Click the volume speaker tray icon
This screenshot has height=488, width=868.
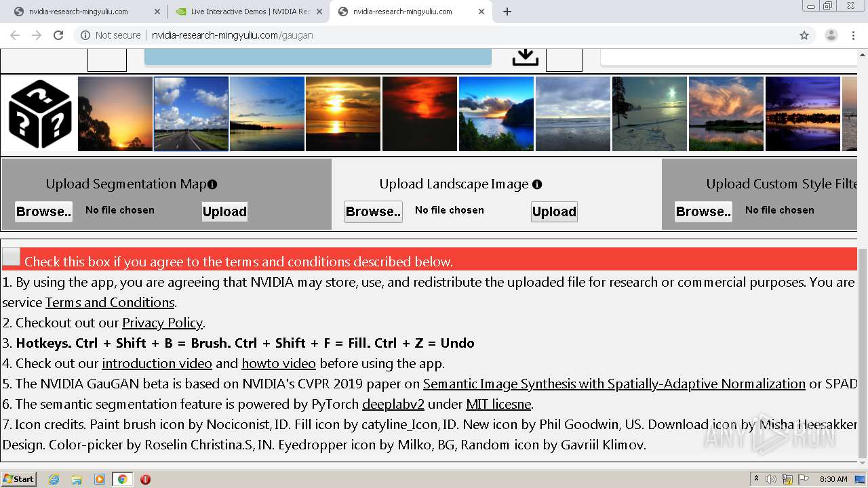[771, 479]
